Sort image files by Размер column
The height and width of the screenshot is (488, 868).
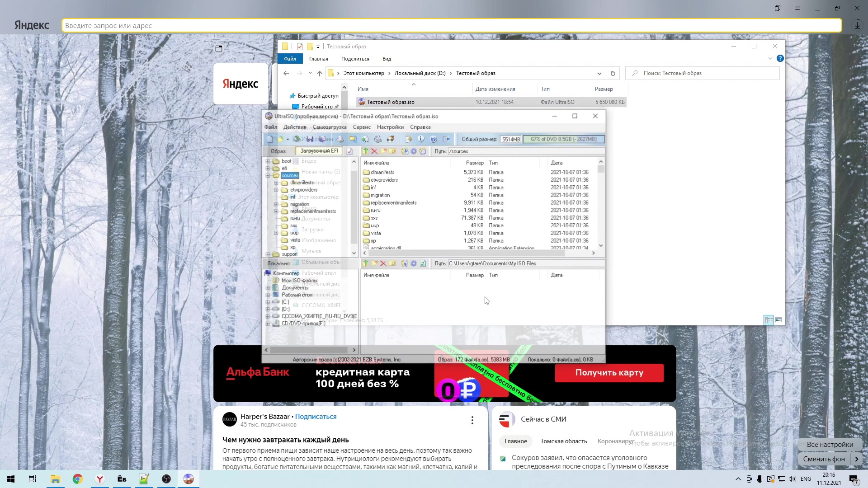click(x=475, y=163)
